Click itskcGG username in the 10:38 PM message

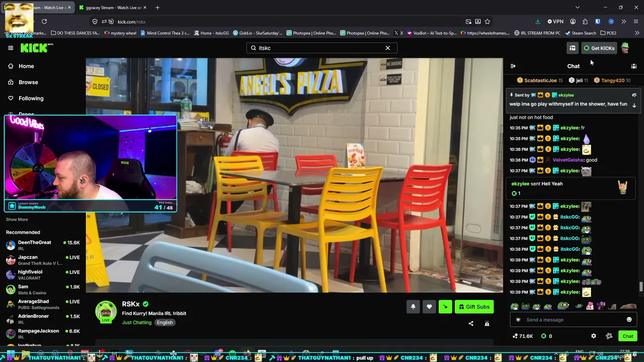coord(570,249)
